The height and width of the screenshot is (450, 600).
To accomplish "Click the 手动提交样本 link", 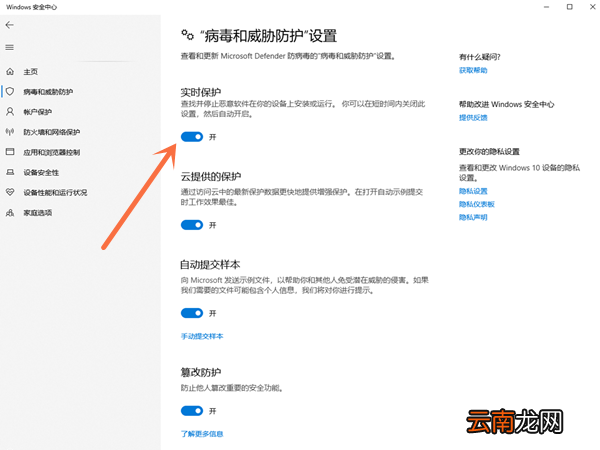I will click(x=202, y=336).
